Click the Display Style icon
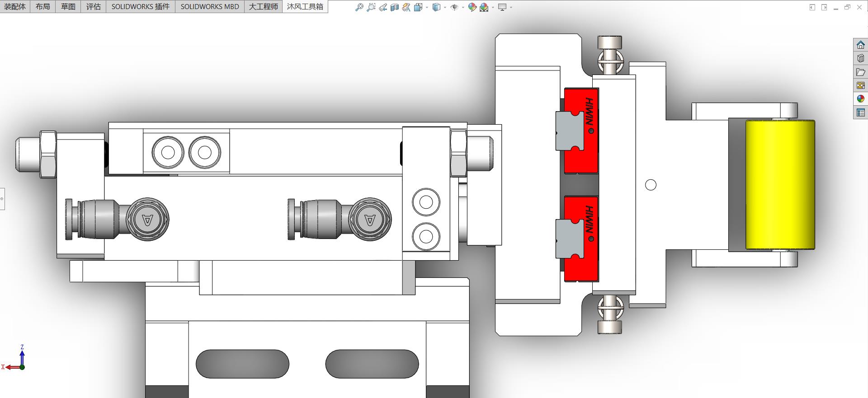 pos(436,7)
